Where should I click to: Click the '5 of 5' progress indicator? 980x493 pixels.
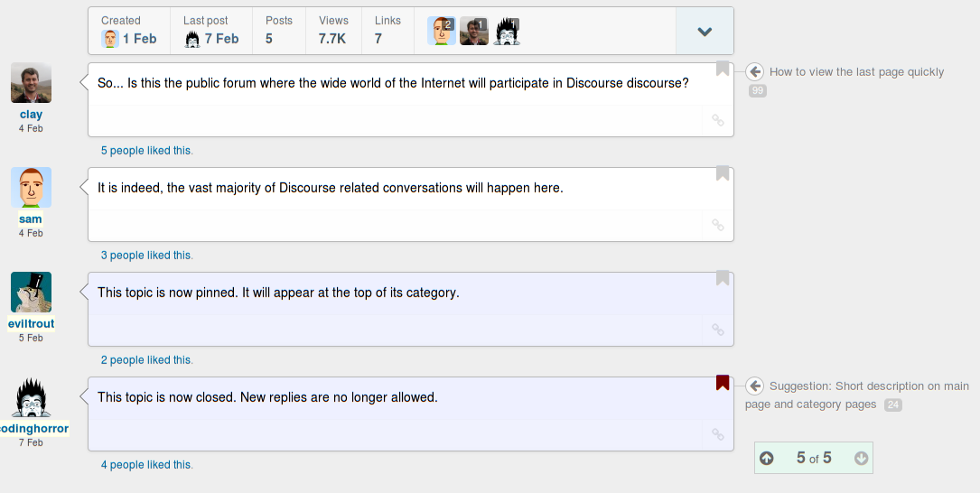pyautogui.click(x=814, y=458)
